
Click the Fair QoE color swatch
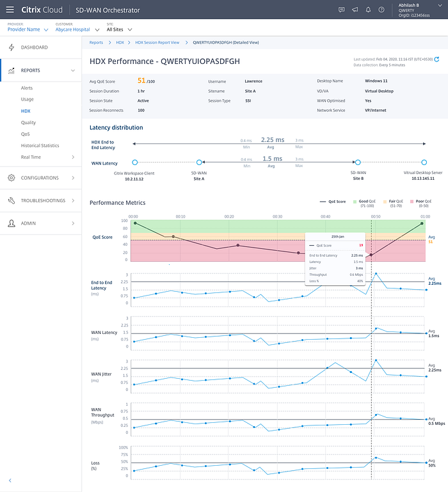click(x=385, y=202)
